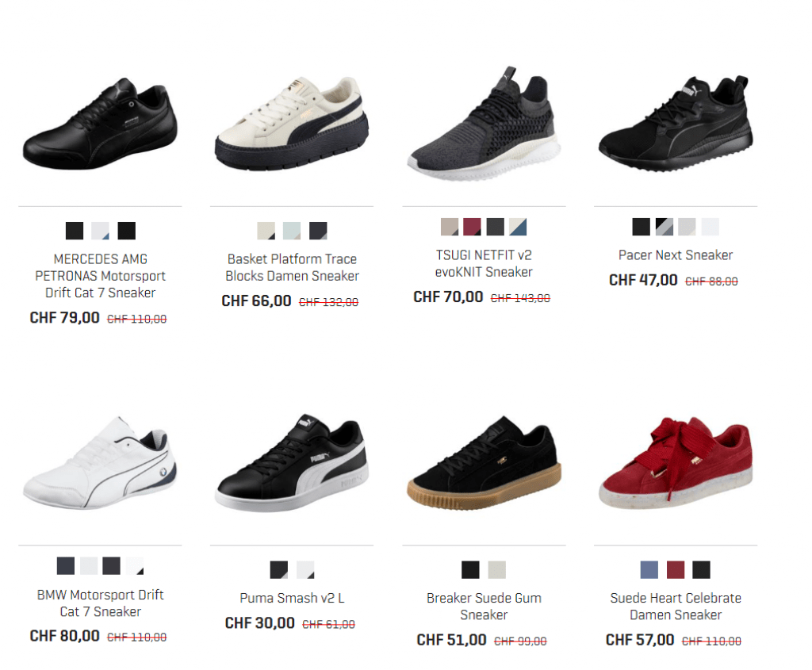Open the red Suede Heart Celebrate shoe image
Viewport: 812px width, 670px height.
(676, 463)
